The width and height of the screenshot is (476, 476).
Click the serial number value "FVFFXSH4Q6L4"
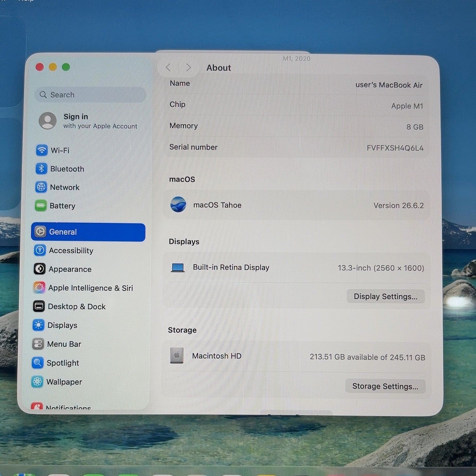click(395, 148)
